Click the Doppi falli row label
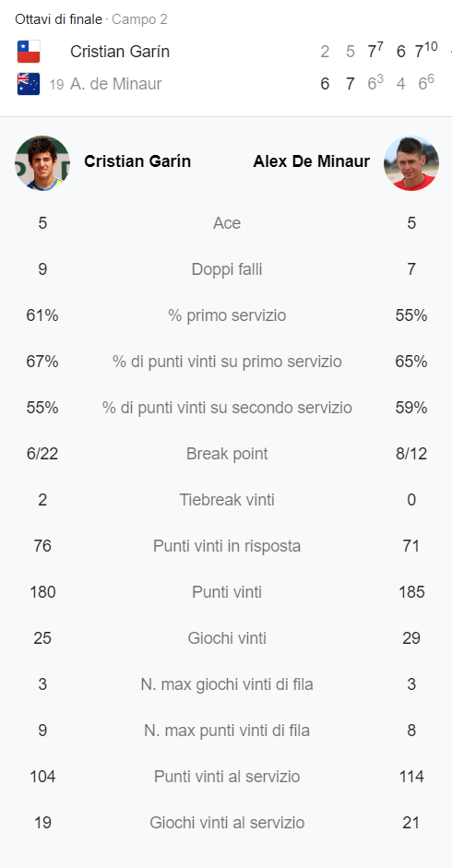 227,269
